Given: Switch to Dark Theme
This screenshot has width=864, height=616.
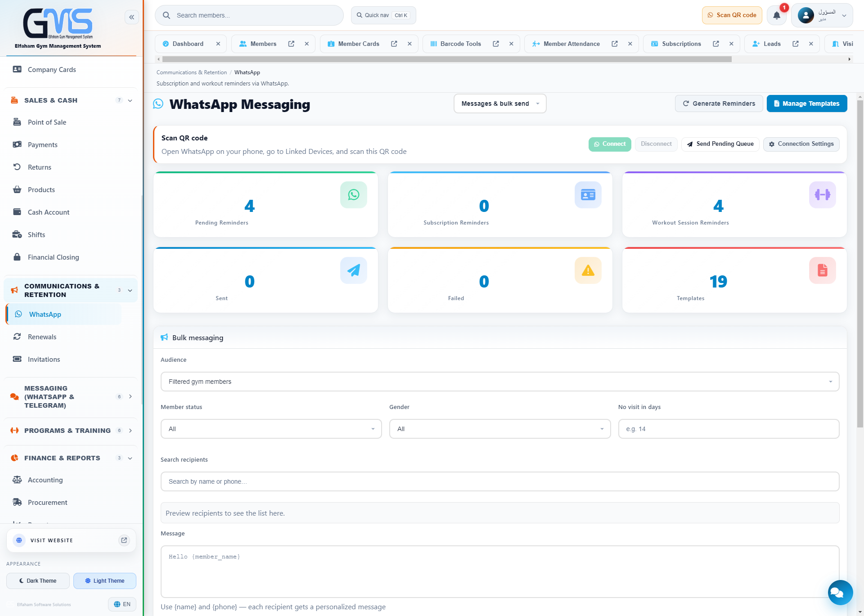Looking at the screenshot, I should [x=38, y=581].
